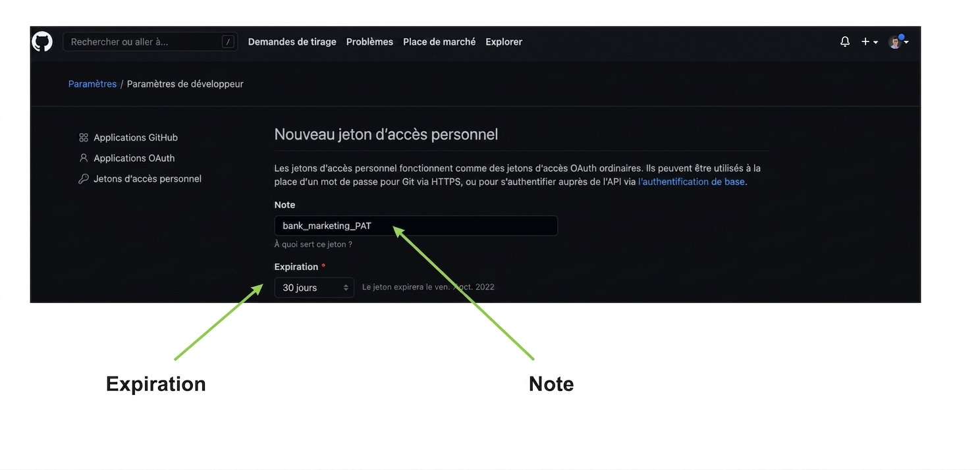Expand the 30 jours expiration dropdown

tap(314, 288)
